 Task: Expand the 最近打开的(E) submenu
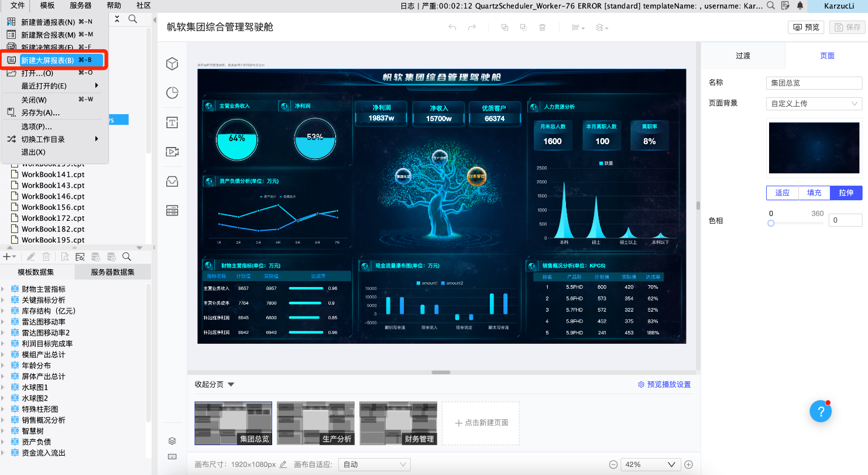56,86
